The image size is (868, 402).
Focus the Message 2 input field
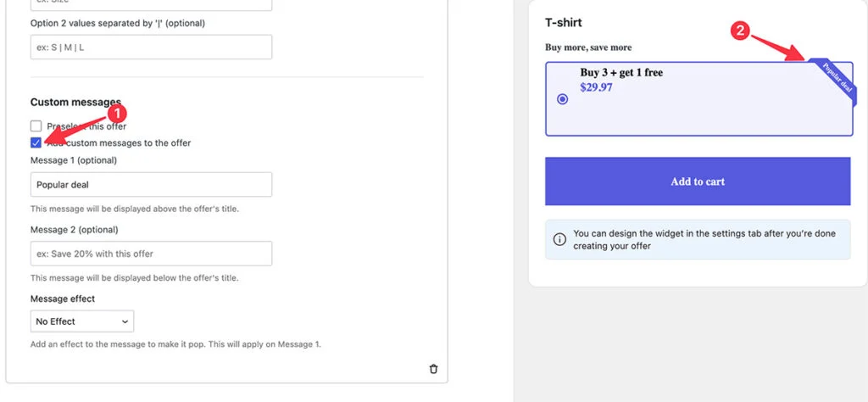click(x=151, y=254)
